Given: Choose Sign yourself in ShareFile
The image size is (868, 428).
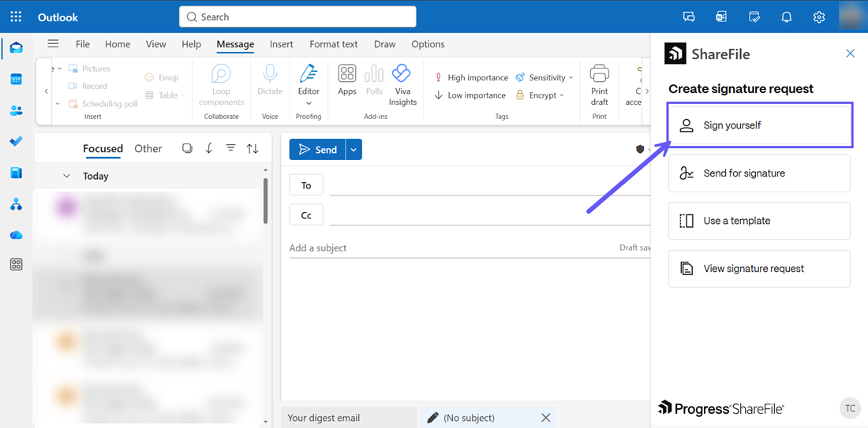Looking at the screenshot, I should pos(759,125).
